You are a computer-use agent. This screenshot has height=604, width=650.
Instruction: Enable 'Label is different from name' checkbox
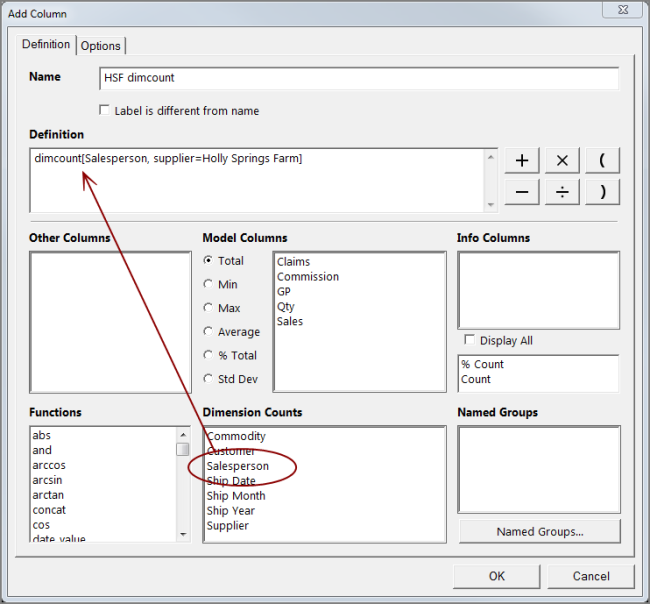tap(104, 110)
